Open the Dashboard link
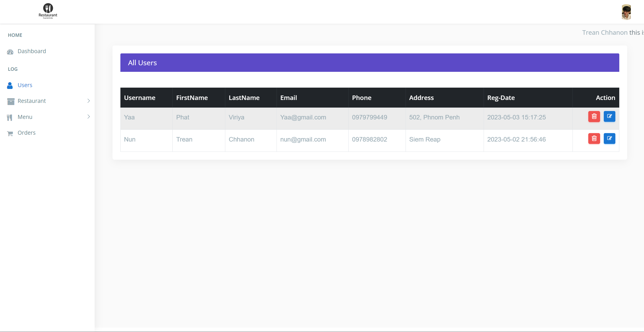644x332 pixels. (32, 51)
